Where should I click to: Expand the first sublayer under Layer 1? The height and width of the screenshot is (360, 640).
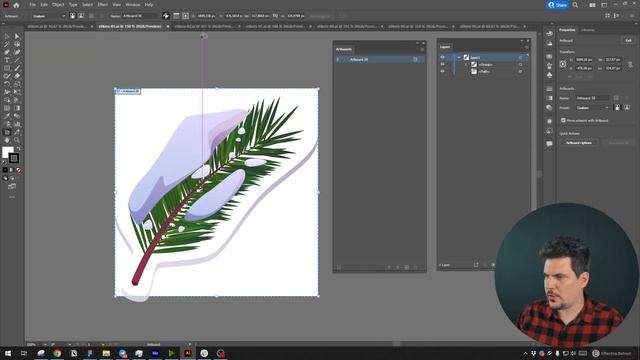pos(466,64)
